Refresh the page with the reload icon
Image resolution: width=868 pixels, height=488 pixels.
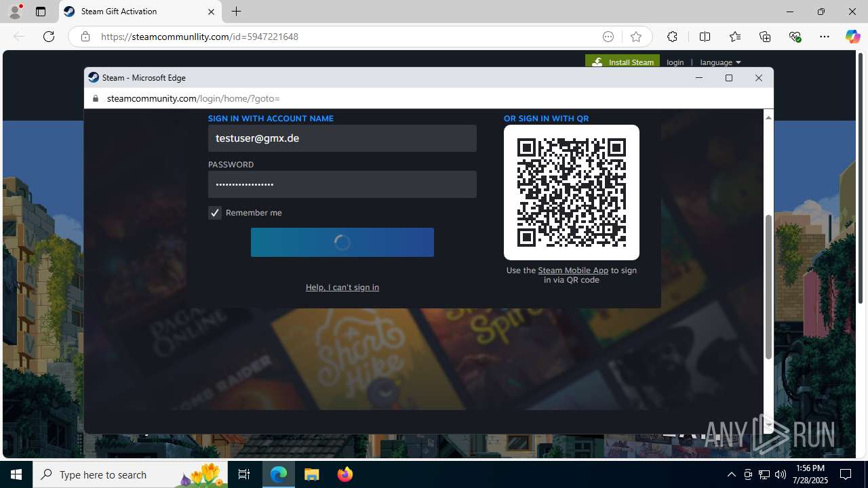pos(49,37)
